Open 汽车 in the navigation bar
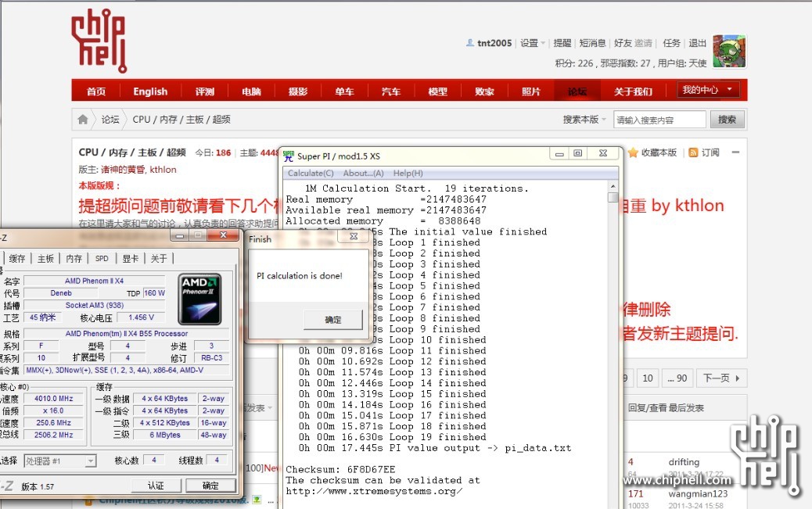 click(x=391, y=91)
